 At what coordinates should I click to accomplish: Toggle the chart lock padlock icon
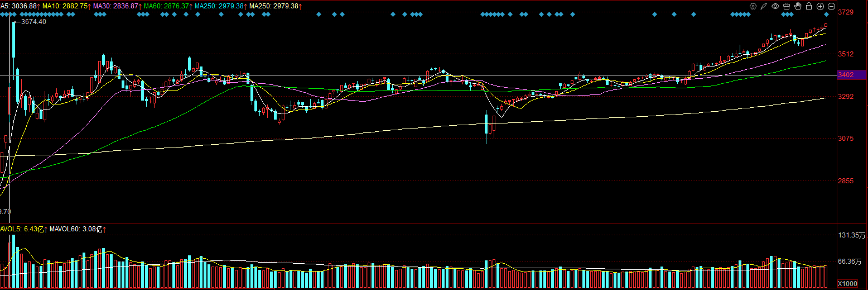point(809,6)
